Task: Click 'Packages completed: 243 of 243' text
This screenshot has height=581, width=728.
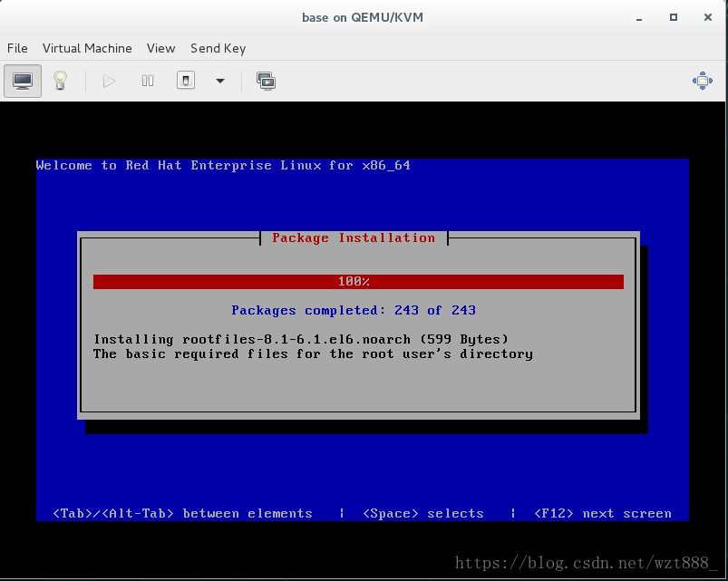Action: pyautogui.click(x=354, y=311)
